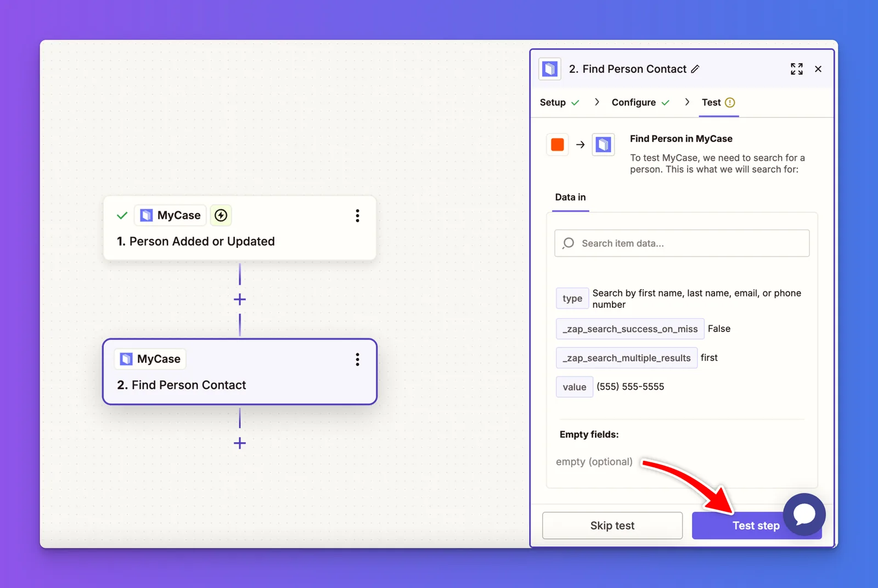Screen dimensions: 878x588
Task: Add a step after Find Person Contact
Action: click(240, 443)
